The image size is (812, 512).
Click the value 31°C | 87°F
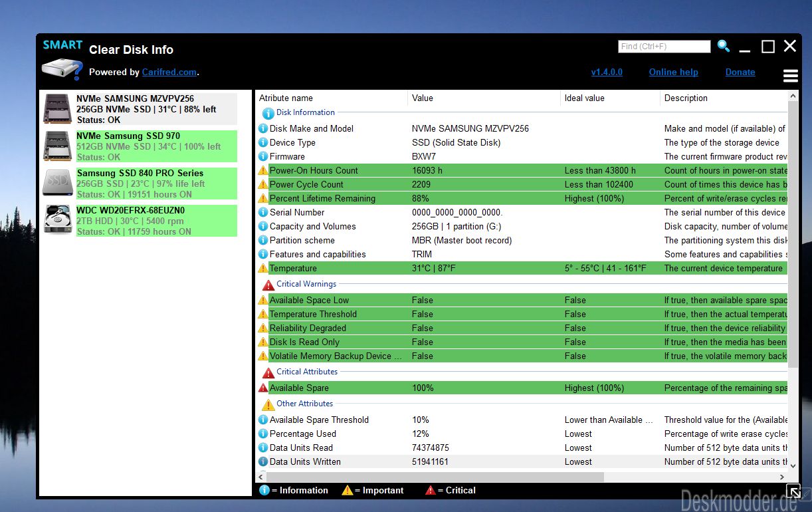(434, 268)
